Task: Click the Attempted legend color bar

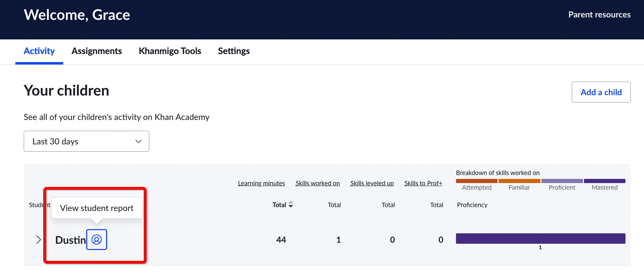Action: (477, 181)
